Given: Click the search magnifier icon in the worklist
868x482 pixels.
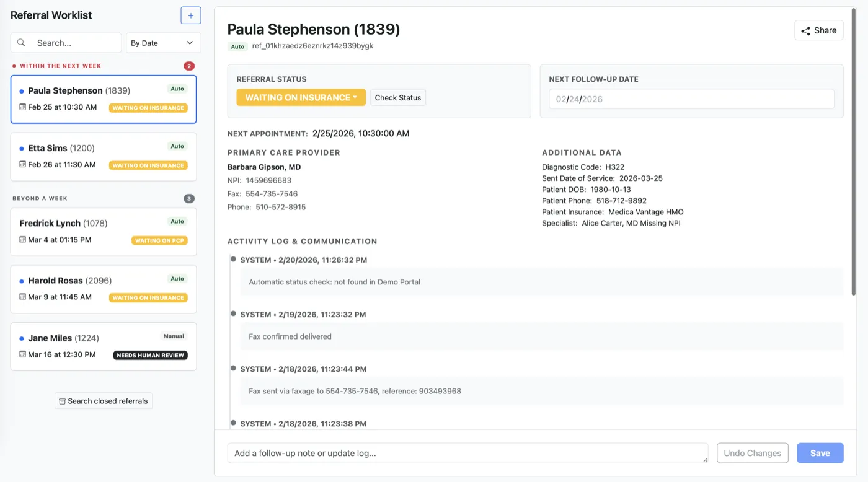Looking at the screenshot, I should click(20, 43).
